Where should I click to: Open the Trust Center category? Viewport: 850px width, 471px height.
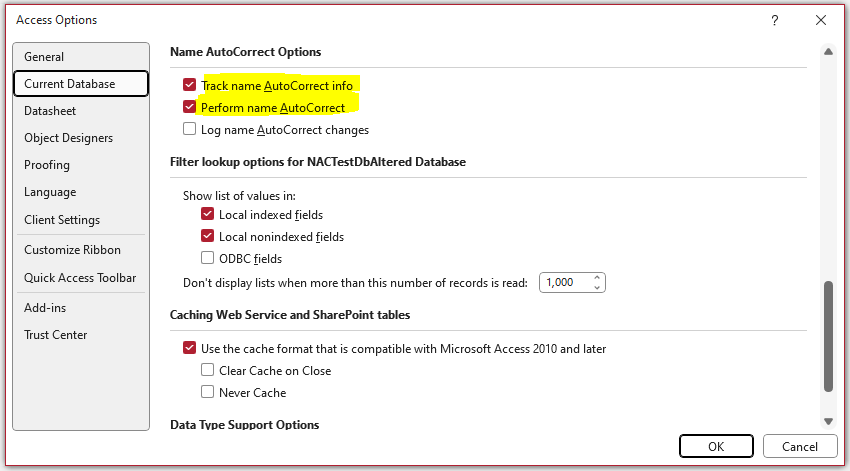[81, 335]
